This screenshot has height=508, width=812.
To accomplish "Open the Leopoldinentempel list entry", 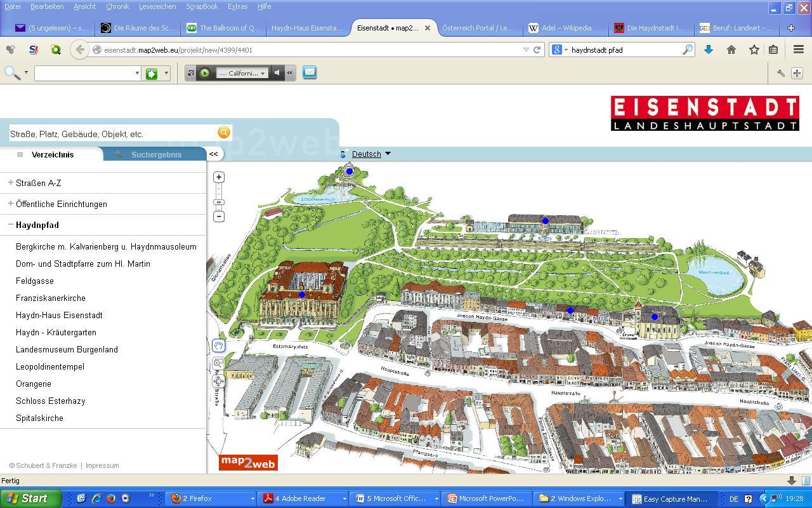I will pyautogui.click(x=50, y=366).
